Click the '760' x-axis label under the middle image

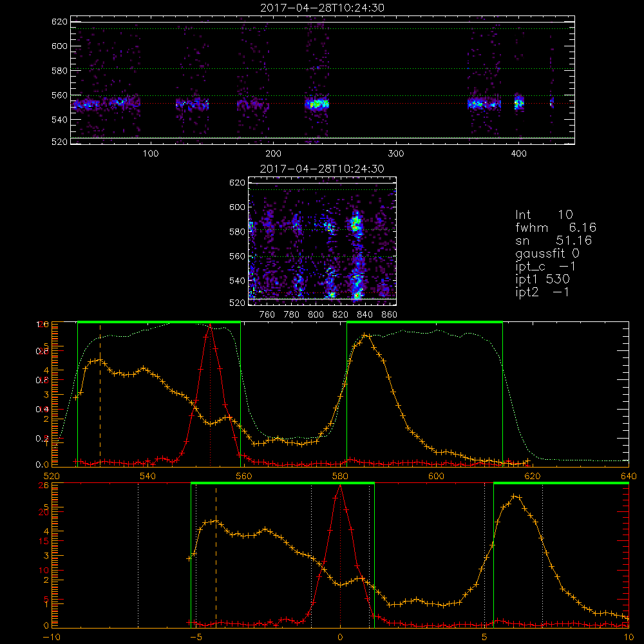(267, 315)
